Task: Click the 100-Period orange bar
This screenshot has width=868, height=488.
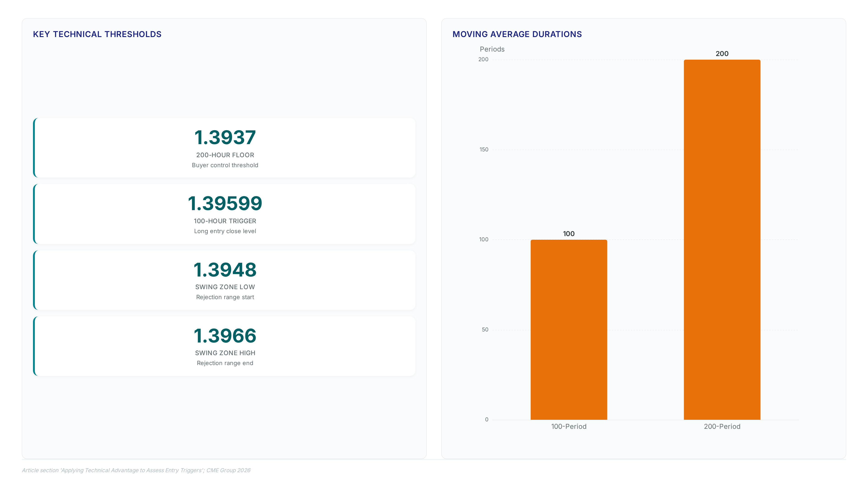Action: [x=569, y=329]
